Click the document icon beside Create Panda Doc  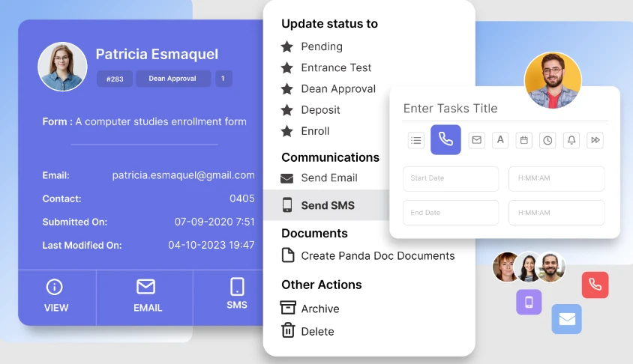pos(288,255)
